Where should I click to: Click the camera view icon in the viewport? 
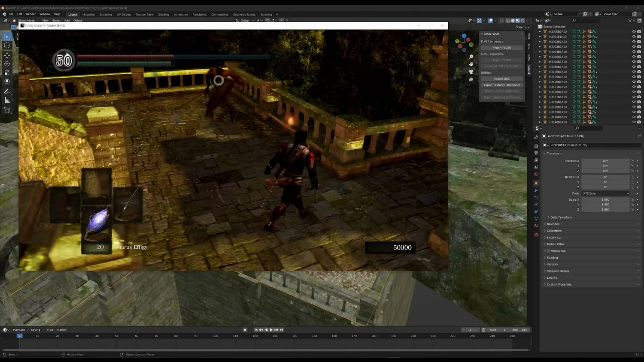471,72
